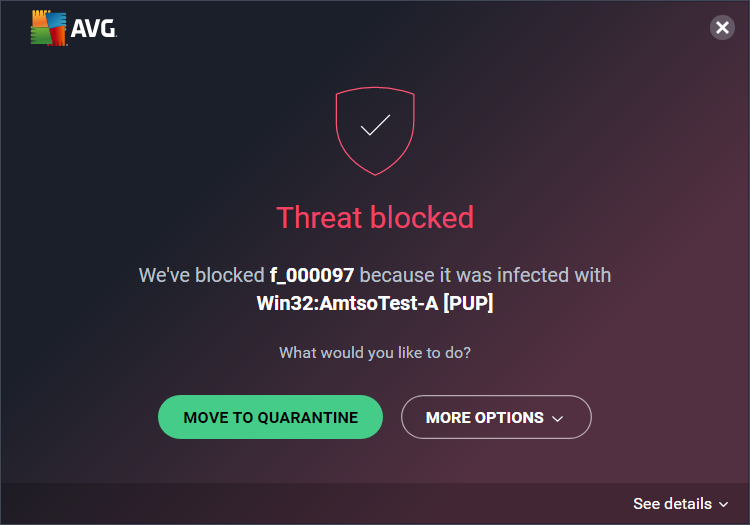Select the blocked file name f_000097
Viewport: 750px width, 525px height.
(x=312, y=275)
